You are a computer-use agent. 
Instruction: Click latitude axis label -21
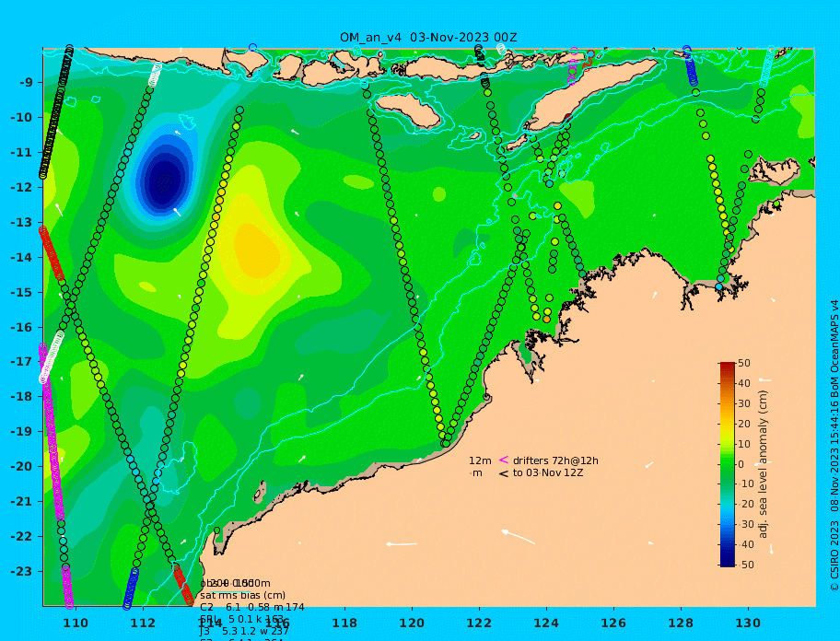click(22, 502)
